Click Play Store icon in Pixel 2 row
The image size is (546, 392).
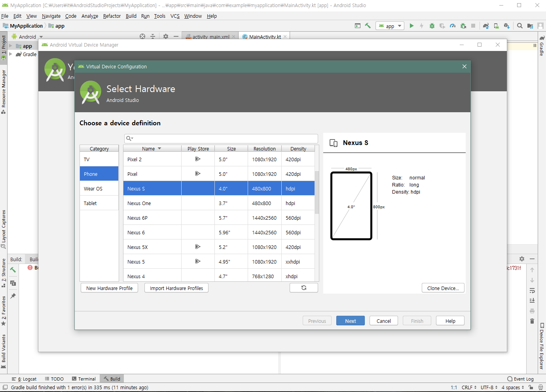tap(198, 159)
